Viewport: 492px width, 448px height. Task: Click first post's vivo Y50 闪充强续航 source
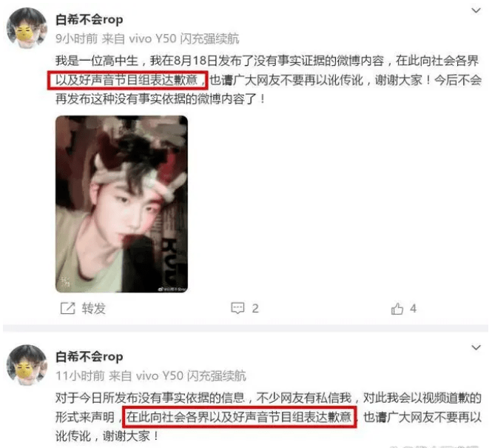[x=184, y=39]
